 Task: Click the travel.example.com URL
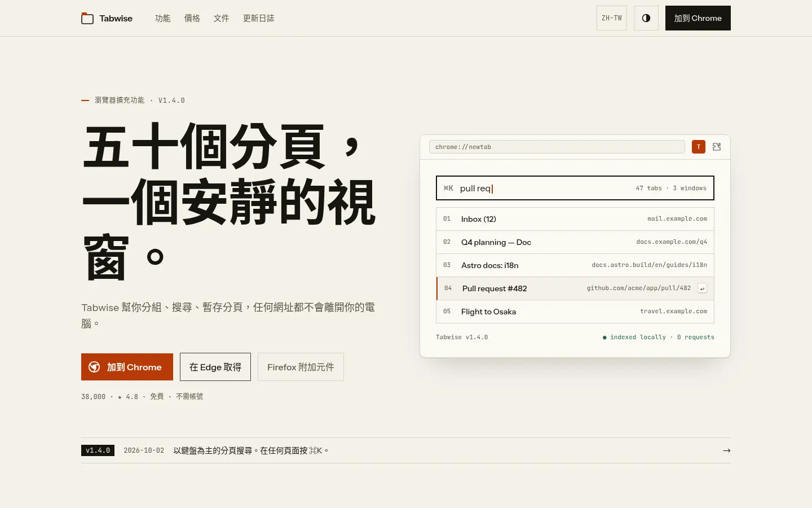673,312
